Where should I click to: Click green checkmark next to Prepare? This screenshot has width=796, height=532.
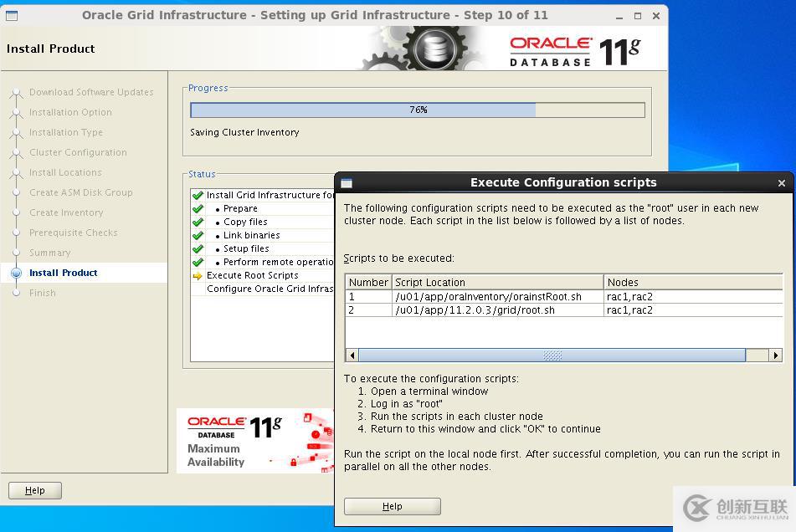coord(198,208)
